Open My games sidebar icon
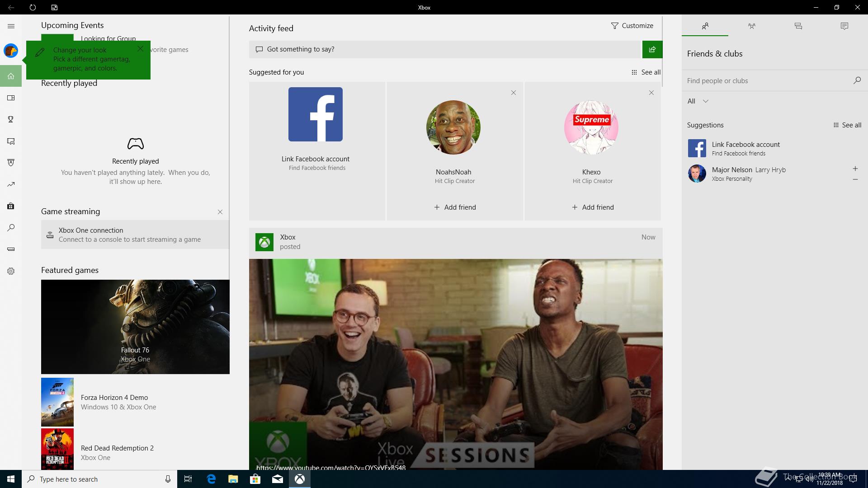Viewport: 868px width, 488px height. [11, 98]
